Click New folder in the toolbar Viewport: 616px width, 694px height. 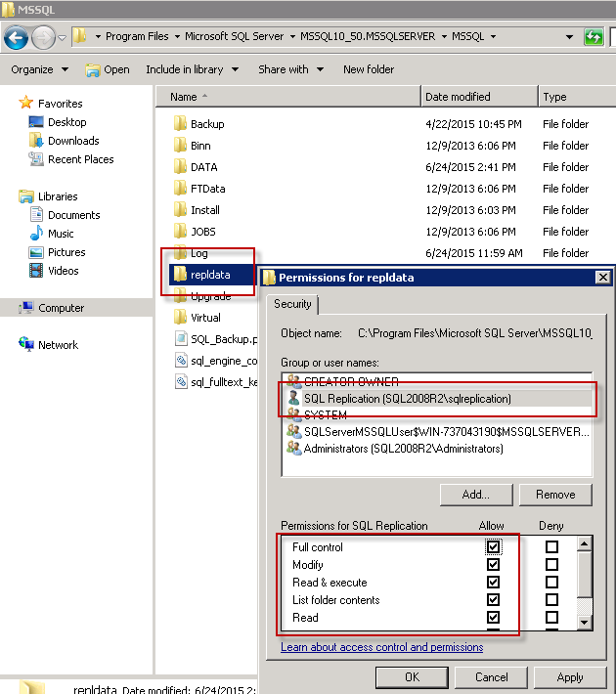point(369,69)
